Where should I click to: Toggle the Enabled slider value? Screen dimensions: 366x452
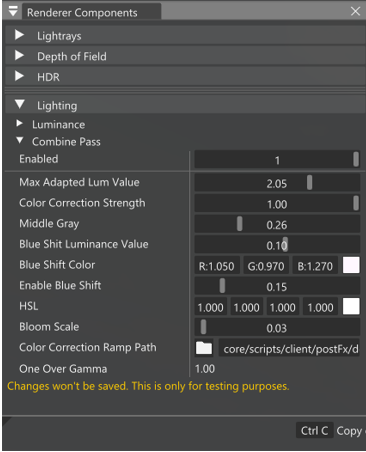[x=277, y=160]
